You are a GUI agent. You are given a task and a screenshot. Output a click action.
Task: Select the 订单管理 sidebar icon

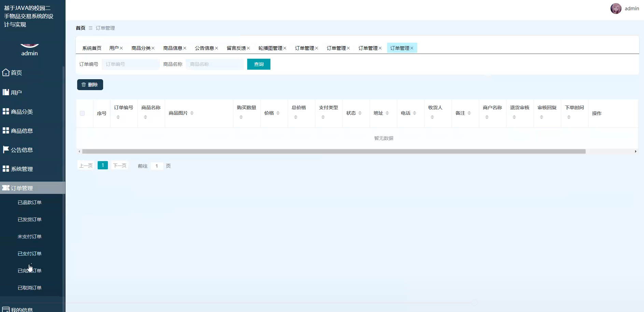tap(5, 188)
